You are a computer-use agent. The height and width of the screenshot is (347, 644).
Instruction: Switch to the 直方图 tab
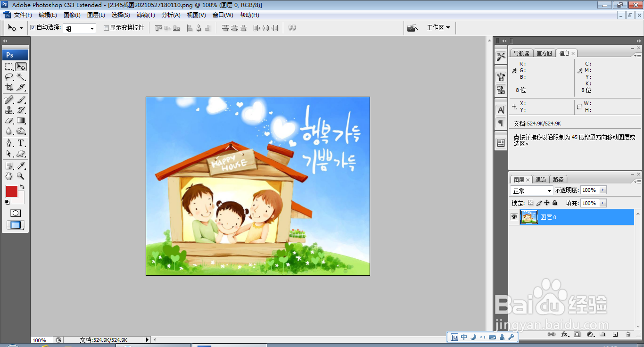tap(545, 53)
